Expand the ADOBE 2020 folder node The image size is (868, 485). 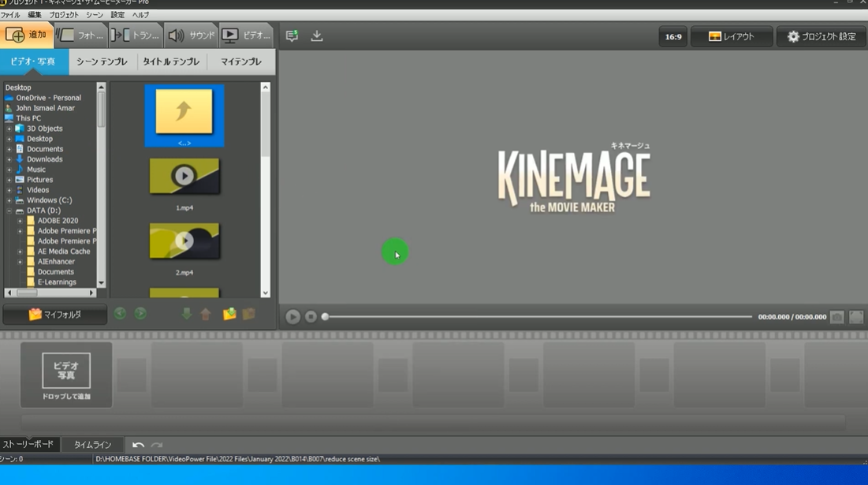pyautogui.click(x=20, y=221)
